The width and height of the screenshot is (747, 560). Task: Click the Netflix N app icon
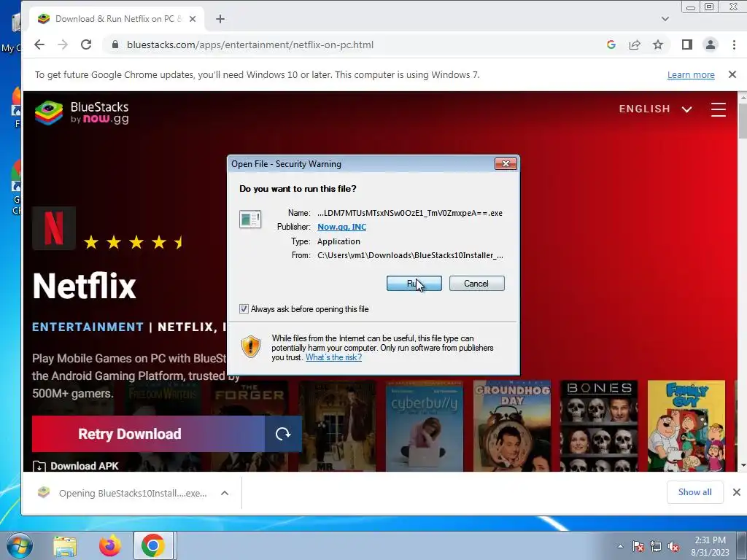point(54,228)
